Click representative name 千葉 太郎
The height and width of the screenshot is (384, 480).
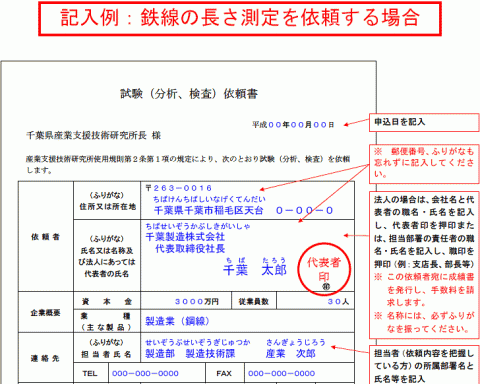(x=255, y=270)
